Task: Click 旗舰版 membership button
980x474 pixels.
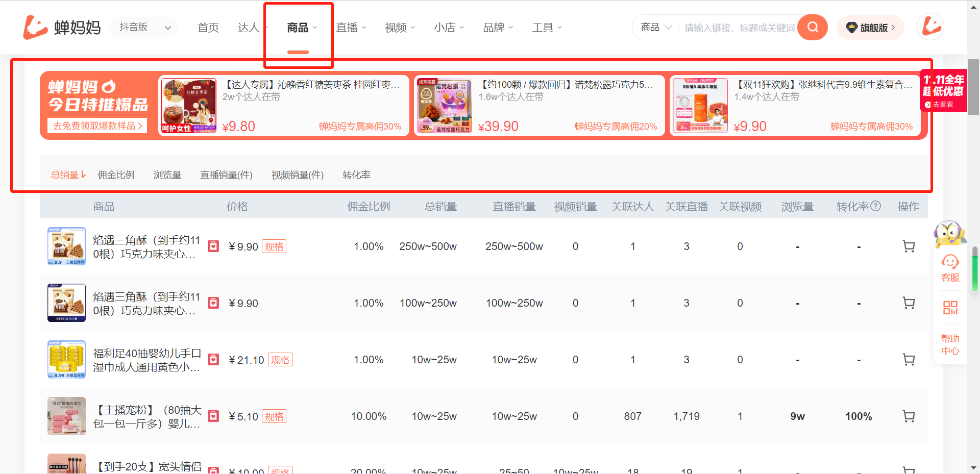Action: point(871,28)
